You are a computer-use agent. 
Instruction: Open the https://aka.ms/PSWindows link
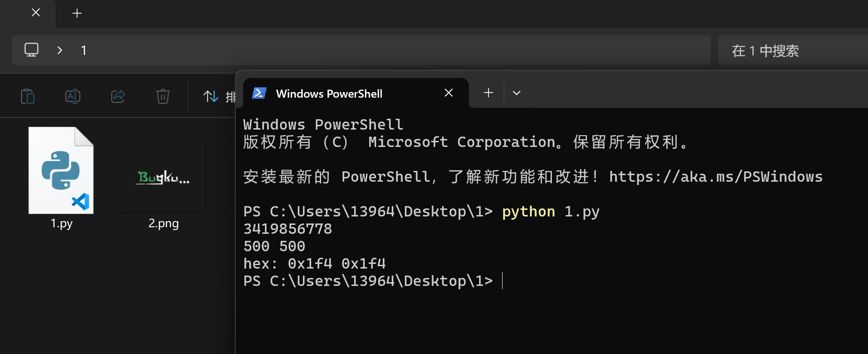[x=716, y=177]
